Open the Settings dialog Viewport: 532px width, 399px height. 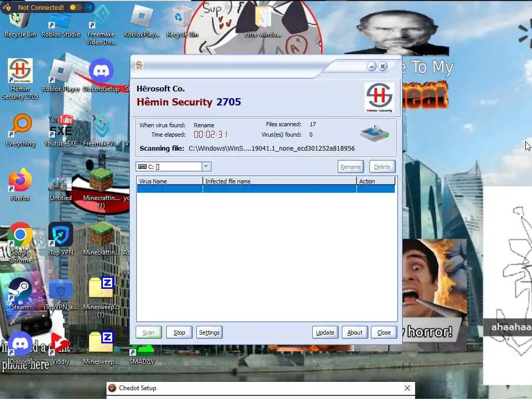pyautogui.click(x=209, y=332)
